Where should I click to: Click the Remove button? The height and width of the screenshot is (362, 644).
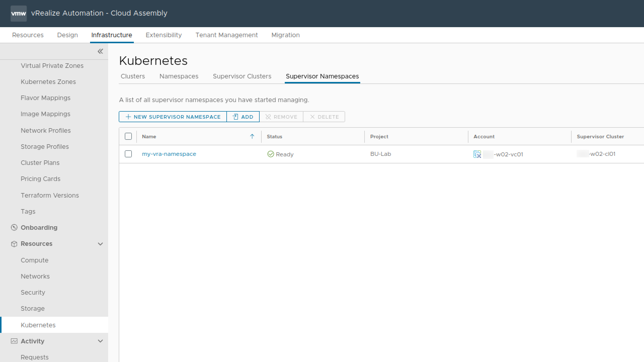click(281, 117)
